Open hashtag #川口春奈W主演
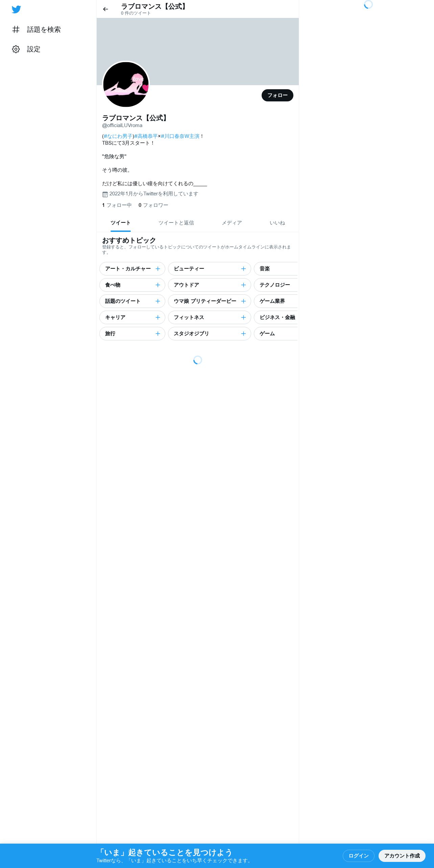 pos(180,136)
